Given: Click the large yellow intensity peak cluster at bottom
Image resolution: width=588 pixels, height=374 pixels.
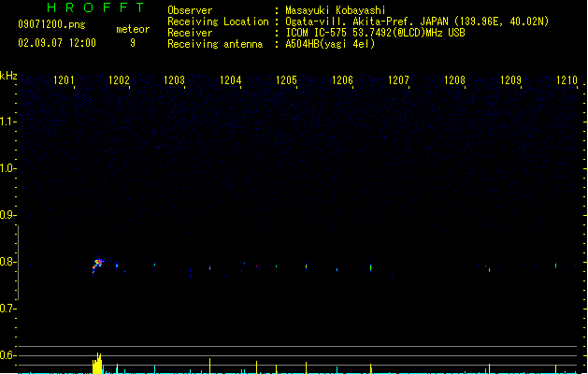Looking at the screenshot, I should coord(97,363).
